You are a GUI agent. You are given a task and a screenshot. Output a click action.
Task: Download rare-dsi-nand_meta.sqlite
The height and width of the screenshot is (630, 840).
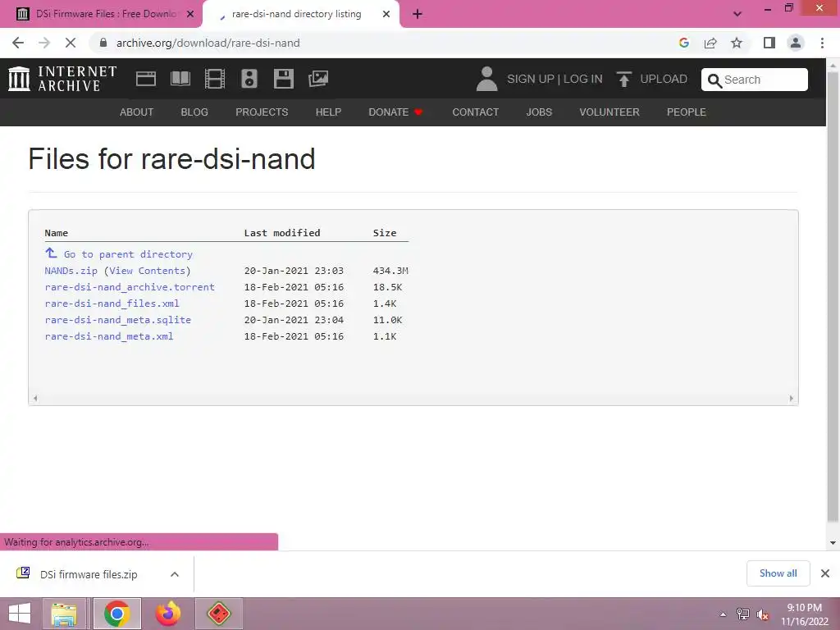tap(118, 320)
